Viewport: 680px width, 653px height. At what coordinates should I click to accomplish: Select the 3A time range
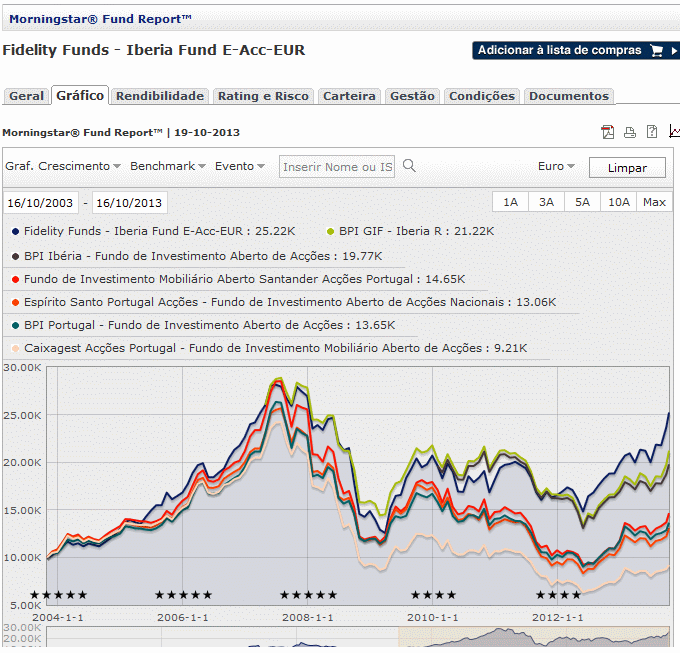click(x=546, y=202)
